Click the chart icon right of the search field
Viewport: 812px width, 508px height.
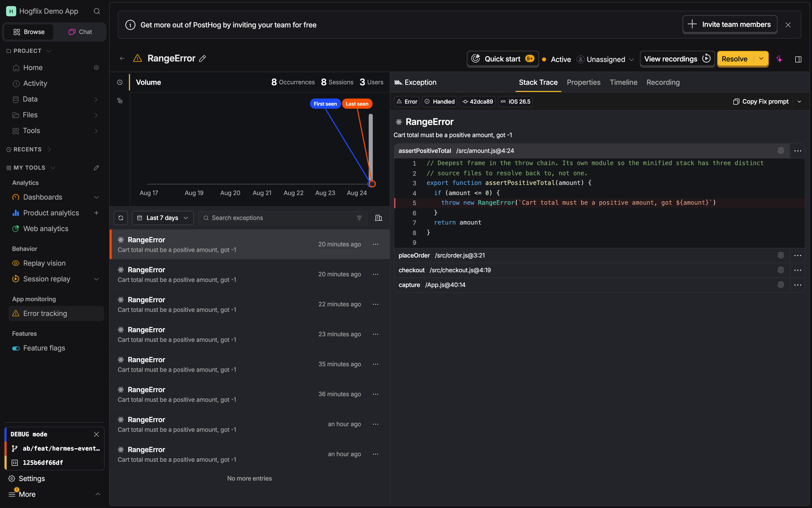pos(379,218)
